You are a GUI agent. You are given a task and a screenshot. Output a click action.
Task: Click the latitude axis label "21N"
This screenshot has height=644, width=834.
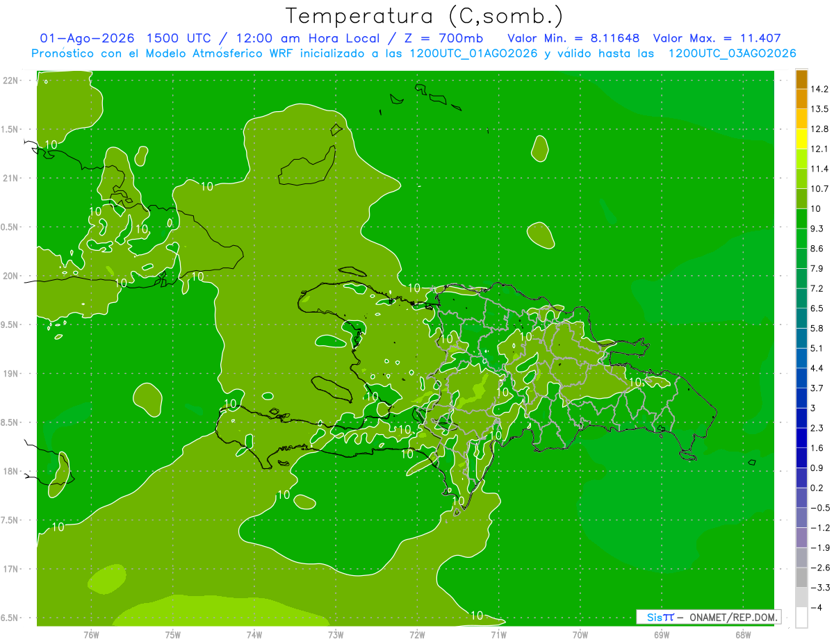tap(10, 179)
